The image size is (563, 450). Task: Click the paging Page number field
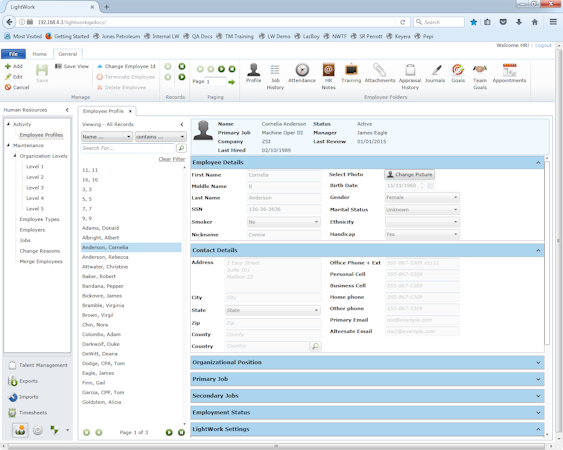[215, 82]
